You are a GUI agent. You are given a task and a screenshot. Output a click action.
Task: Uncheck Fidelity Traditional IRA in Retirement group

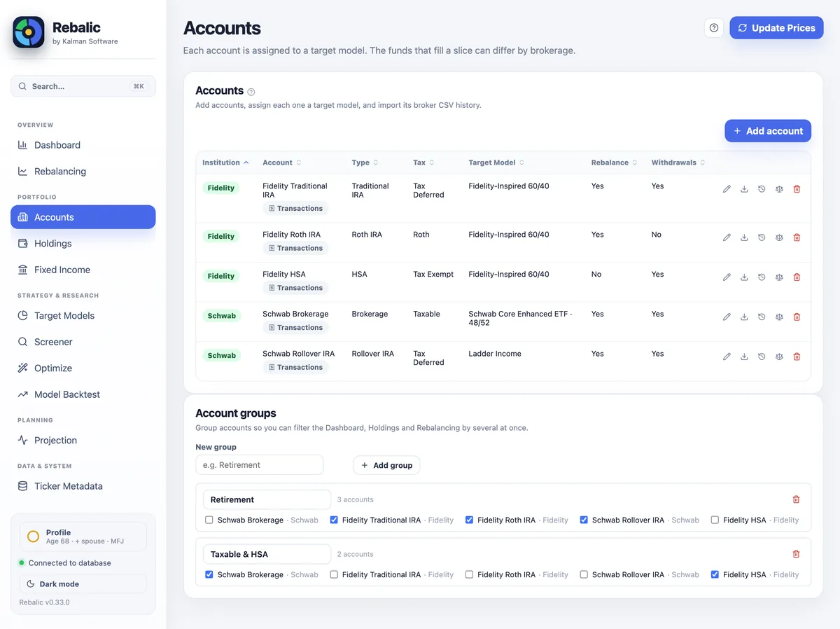pos(334,520)
